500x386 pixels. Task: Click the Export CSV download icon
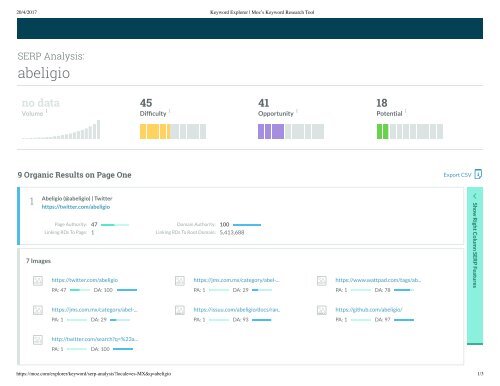pyautogui.click(x=478, y=174)
